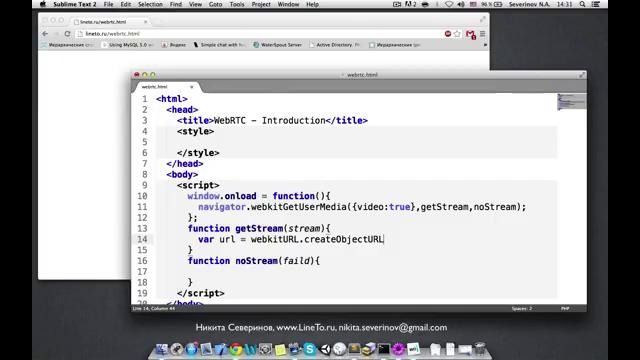
Task: Open the Active Directory bookmark
Action: (x=334, y=45)
